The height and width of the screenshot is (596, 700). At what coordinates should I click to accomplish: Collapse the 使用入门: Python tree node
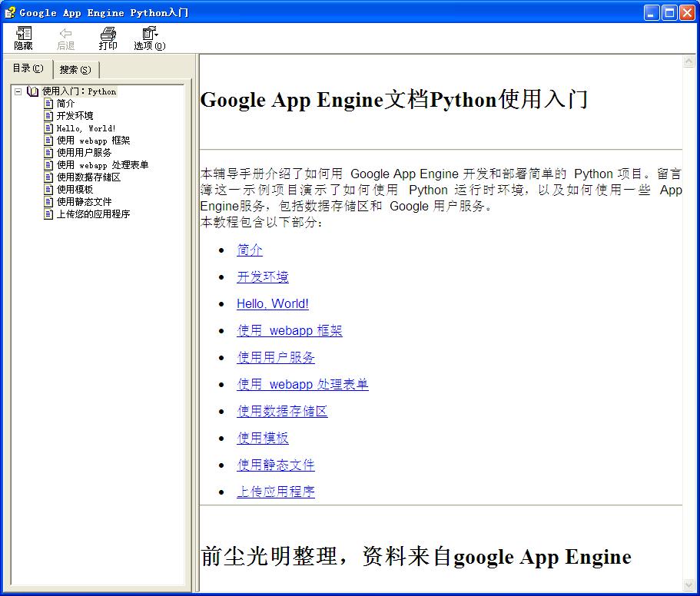tap(18, 91)
